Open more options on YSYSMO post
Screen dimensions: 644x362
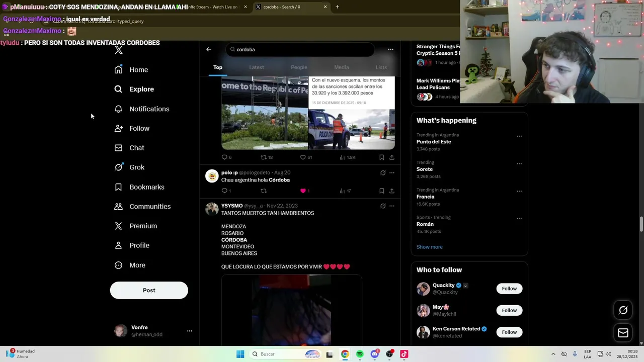click(x=392, y=206)
